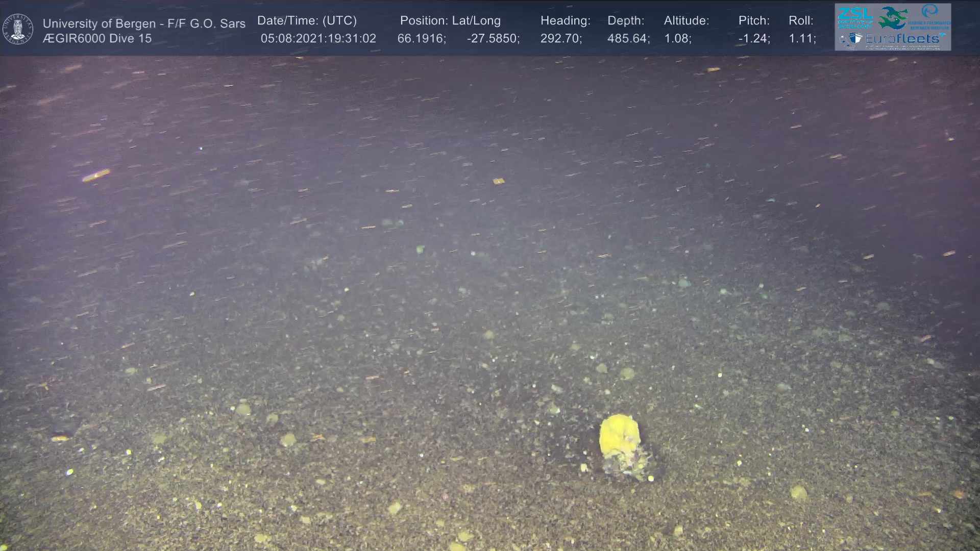The height and width of the screenshot is (551, 980).
Task: Click the large yellow sponge on seabed
Action: [620, 438]
